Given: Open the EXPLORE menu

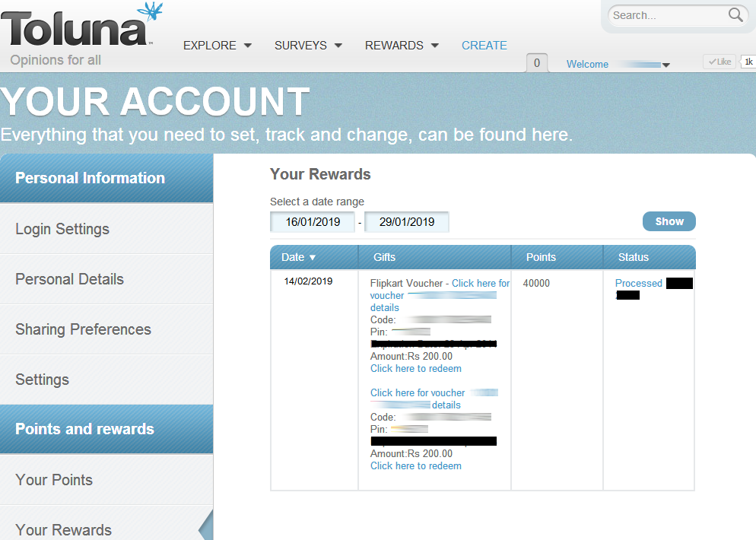Looking at the screenshot, I should (209, 46).
